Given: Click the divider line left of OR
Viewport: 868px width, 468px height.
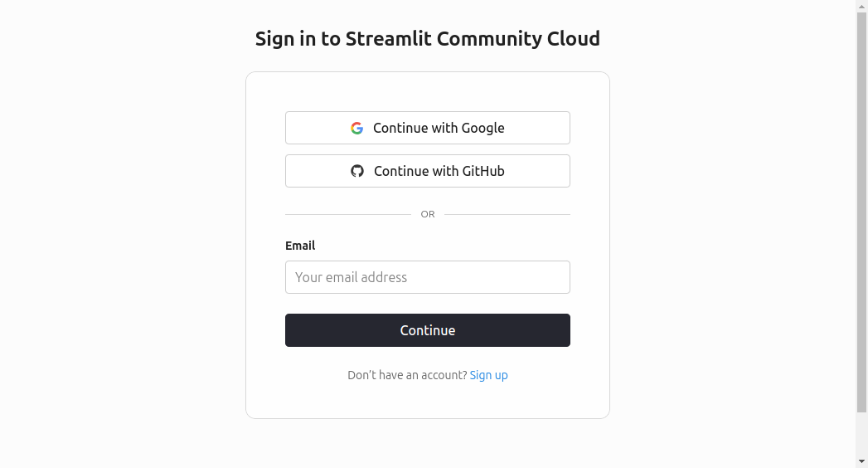Looking at the screenshot, I should 348,214.
